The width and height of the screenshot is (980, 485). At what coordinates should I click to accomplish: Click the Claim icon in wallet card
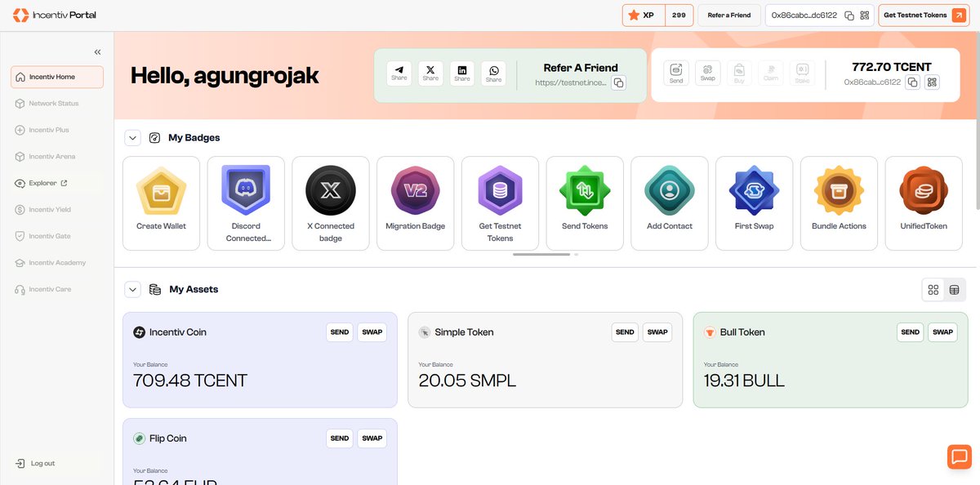(771, 73)
